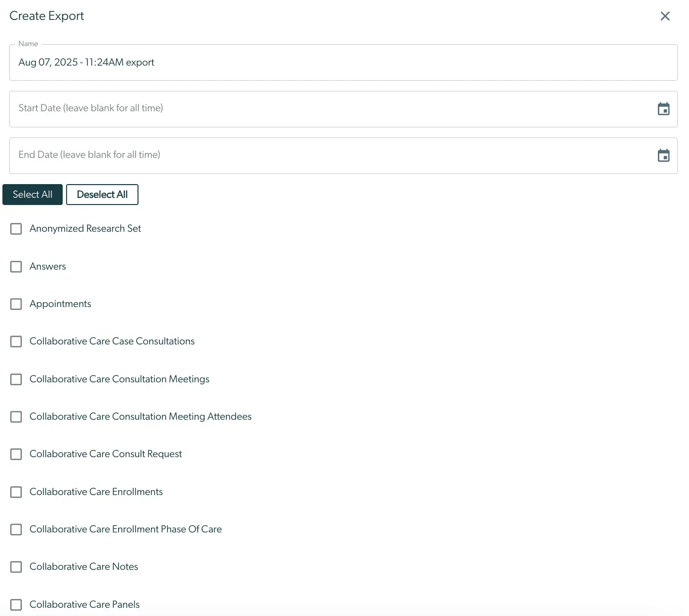
Task: Click the Select All button
Action: [x=32, y=194]
